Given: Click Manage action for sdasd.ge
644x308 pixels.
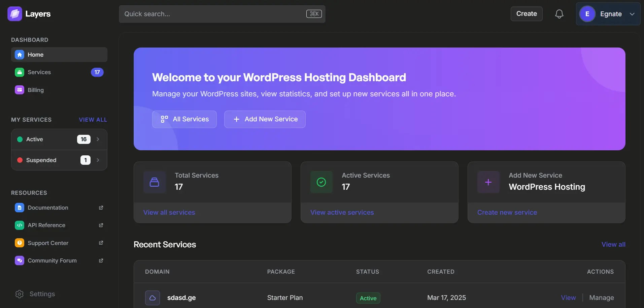Looking at the screenshot, I should pyautogui.click(x=602, y=298).
